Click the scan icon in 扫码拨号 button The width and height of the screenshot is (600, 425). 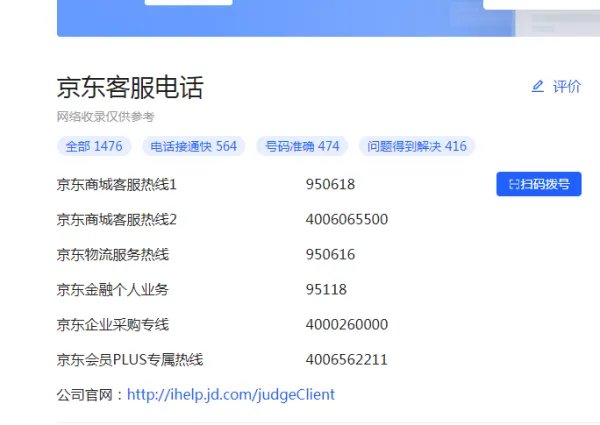pyautogui.click(x=513, y=185)
